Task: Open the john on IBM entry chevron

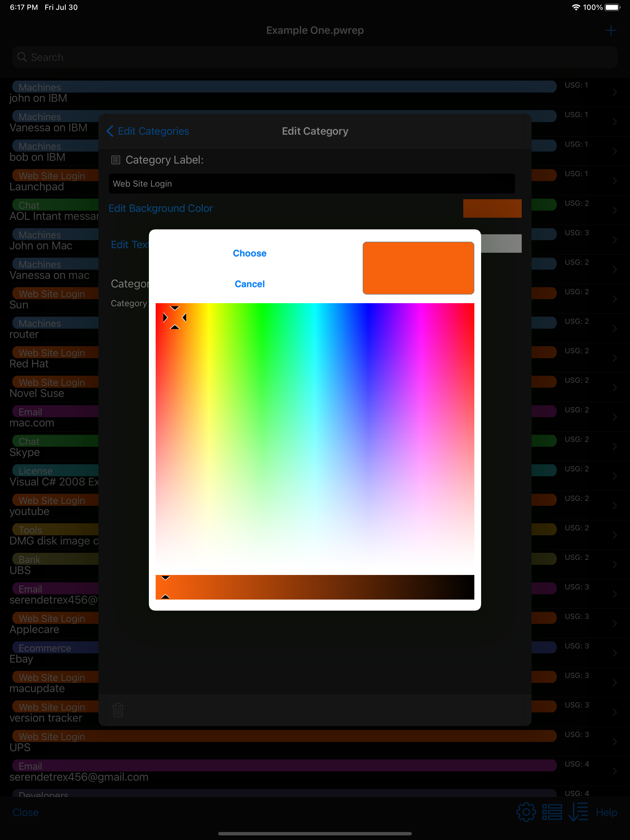Action: [x=615, y=92]
